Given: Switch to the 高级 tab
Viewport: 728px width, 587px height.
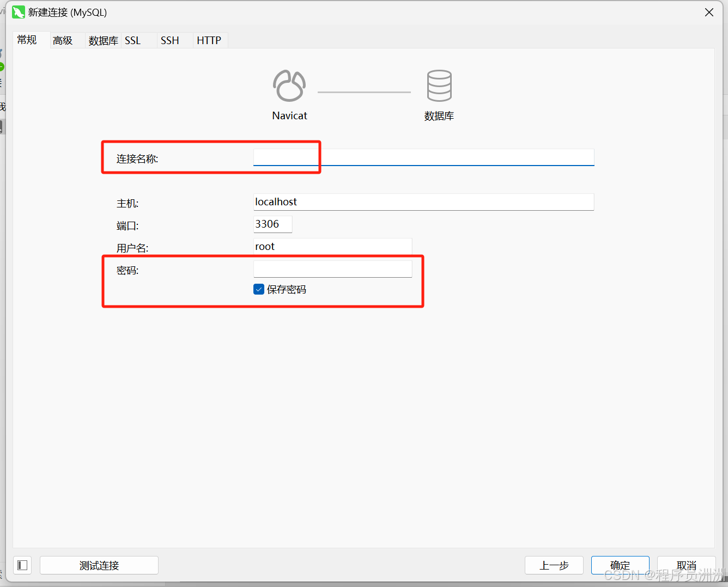Looking at the screenshot, I should coord(63,40).
